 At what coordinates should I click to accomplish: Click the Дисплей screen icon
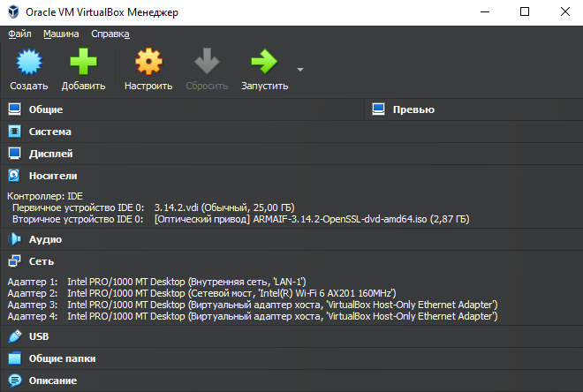(14, 154)
